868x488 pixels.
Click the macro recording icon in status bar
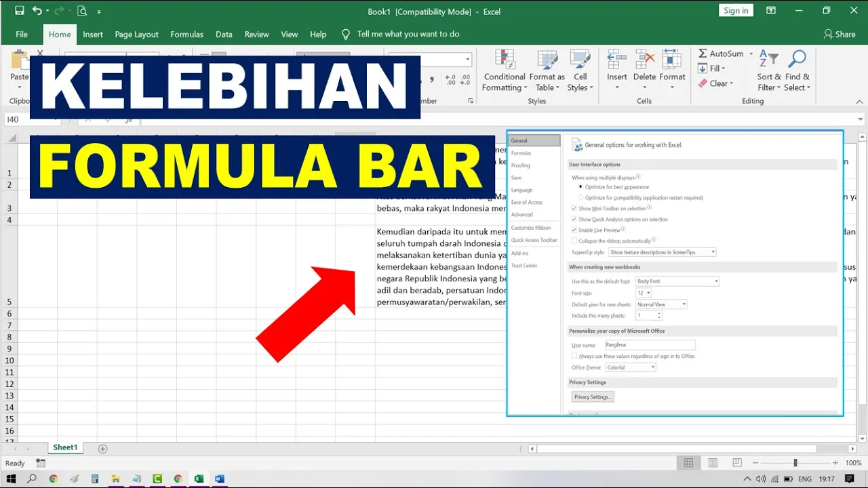coord(41,463)
